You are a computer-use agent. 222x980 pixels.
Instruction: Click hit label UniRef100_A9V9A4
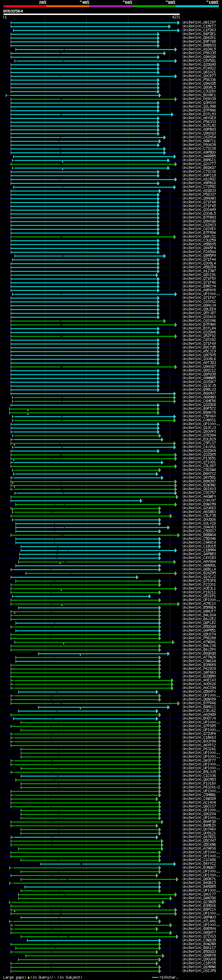[x=199, y=562]
